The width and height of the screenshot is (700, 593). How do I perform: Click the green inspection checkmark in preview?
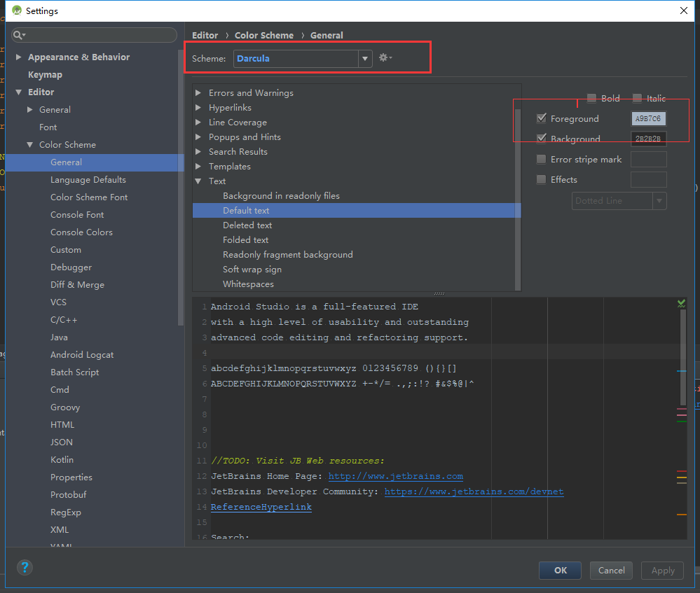pos(681,303)
